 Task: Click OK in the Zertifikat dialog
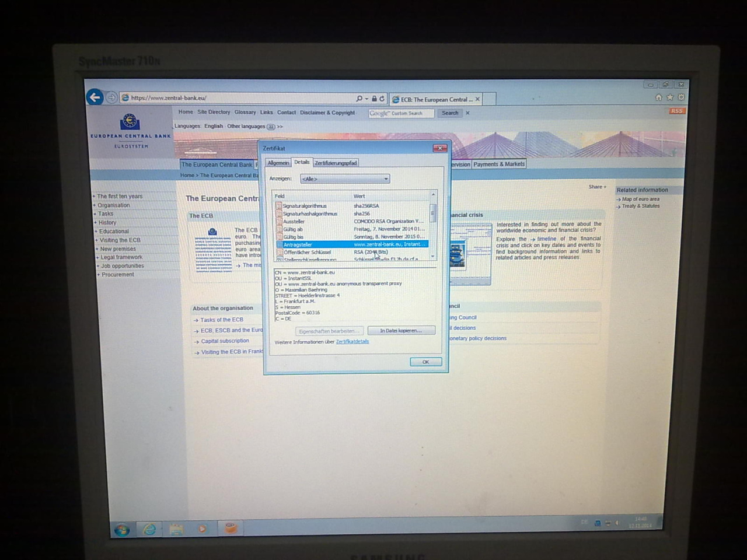pos(425,362)
